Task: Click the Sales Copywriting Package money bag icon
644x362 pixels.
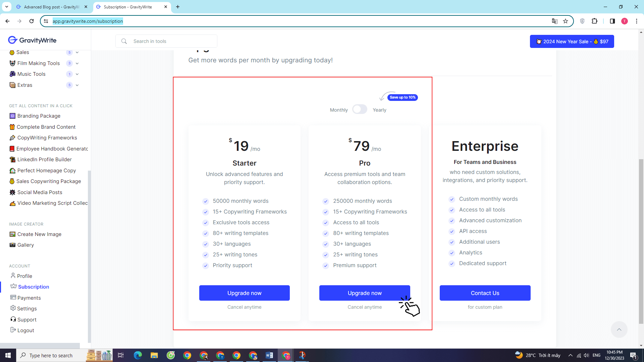Action: (x=12, y=181)
